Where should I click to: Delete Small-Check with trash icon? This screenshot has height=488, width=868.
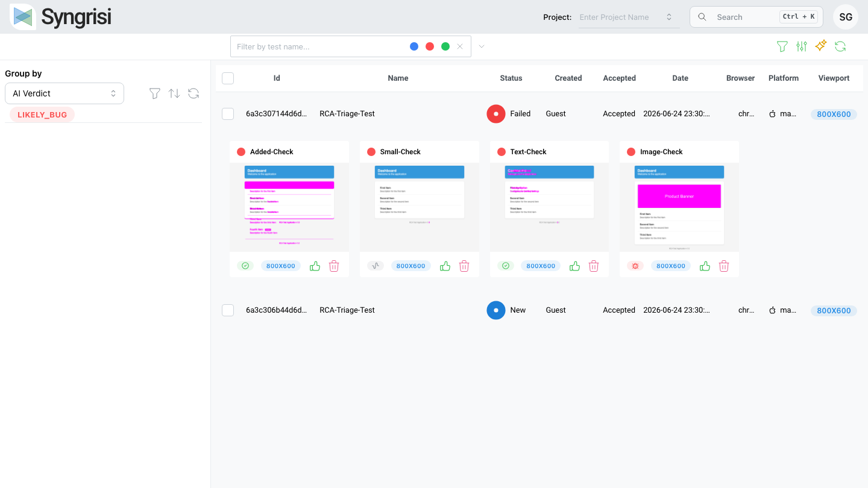click(x=464, y=266)
